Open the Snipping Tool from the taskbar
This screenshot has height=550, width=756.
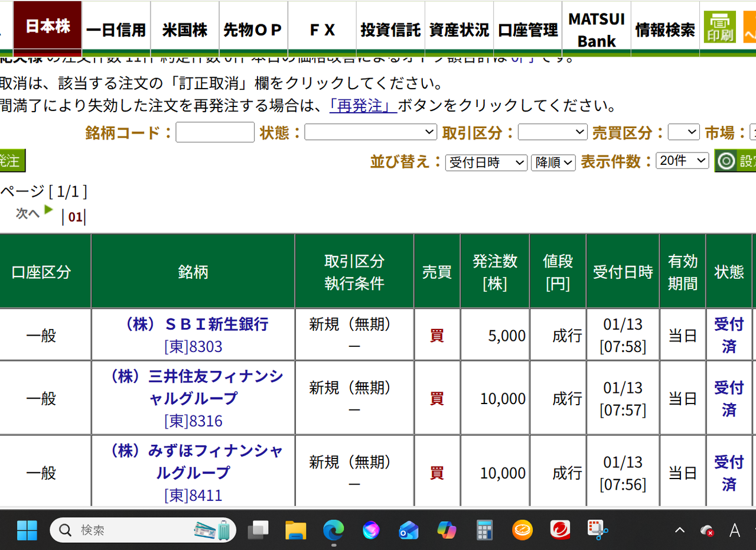click(x=598, y=530)
